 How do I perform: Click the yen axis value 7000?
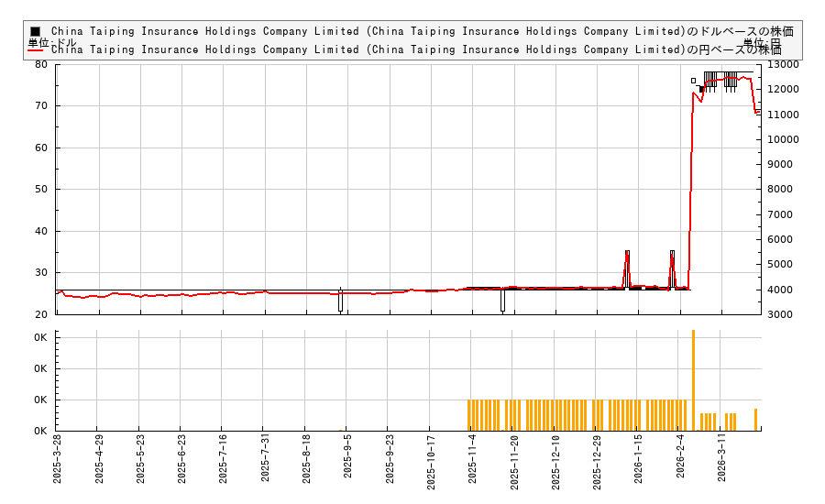(x=780, y=214)
